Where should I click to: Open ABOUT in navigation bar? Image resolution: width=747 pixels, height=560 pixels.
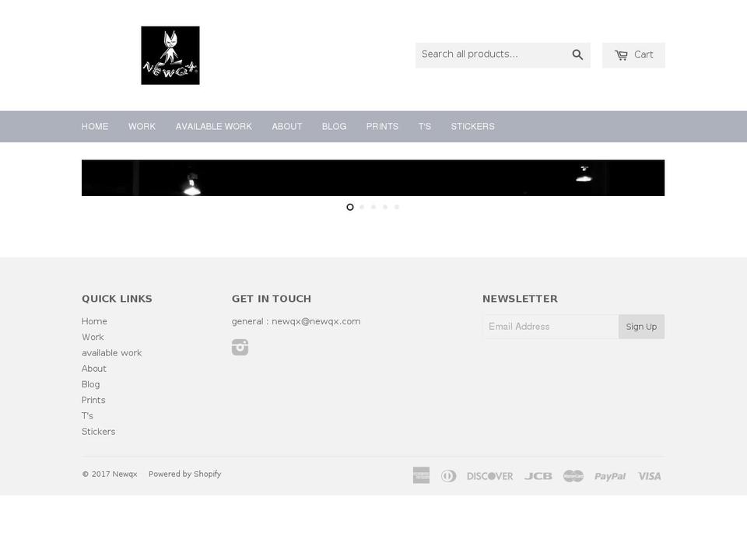click(287, 127)
